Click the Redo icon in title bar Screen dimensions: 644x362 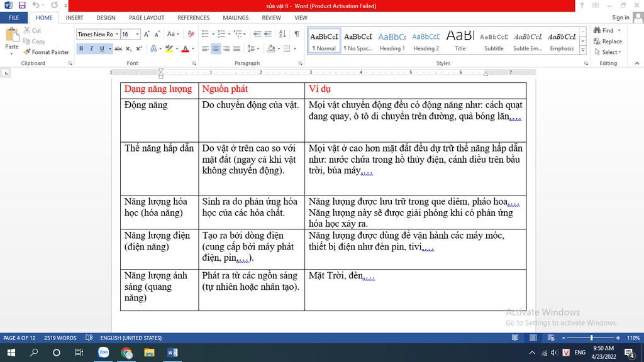pyautogui.click(x=54, y=5)
